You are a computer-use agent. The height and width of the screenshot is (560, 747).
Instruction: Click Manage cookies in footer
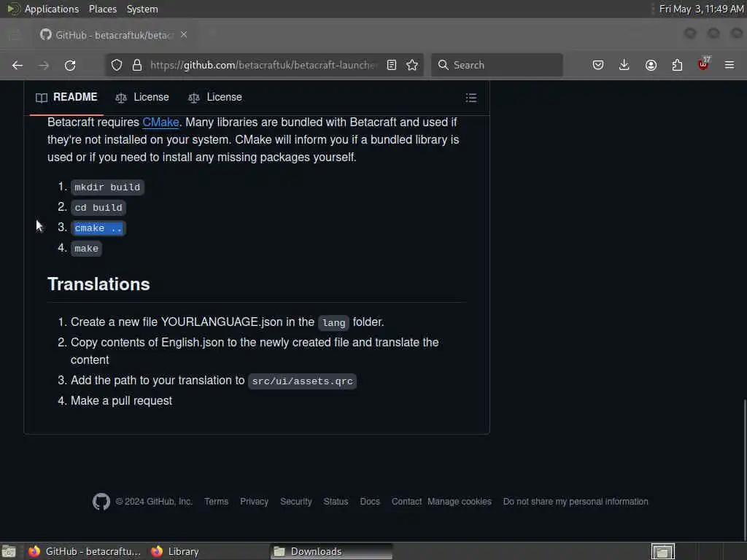[x=460, y=502]
